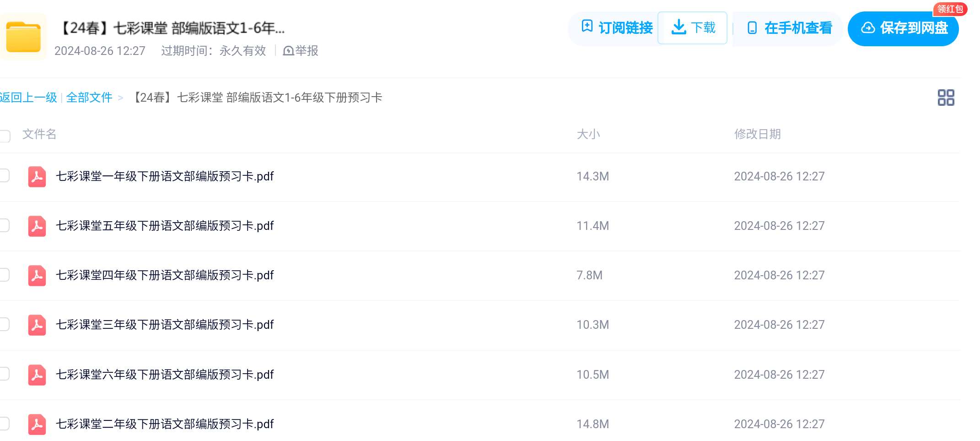Sort by 文件名 column header
Viewport: 980px width, 441px height.
pos(39,134)
